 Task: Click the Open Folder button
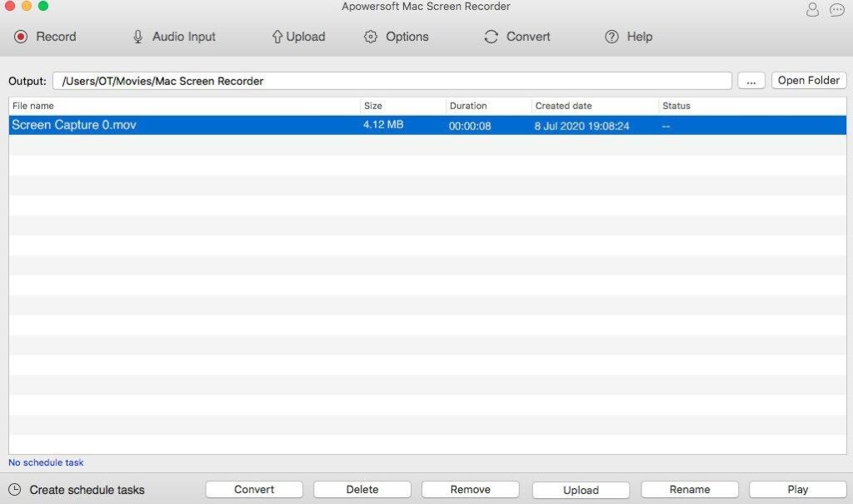click(x=808, y=81)
